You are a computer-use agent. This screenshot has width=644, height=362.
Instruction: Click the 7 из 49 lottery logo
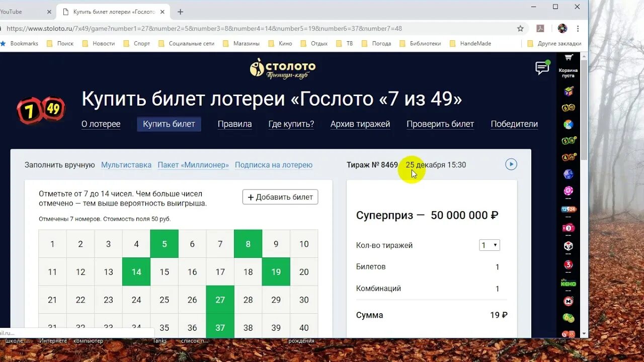(41, 110)
